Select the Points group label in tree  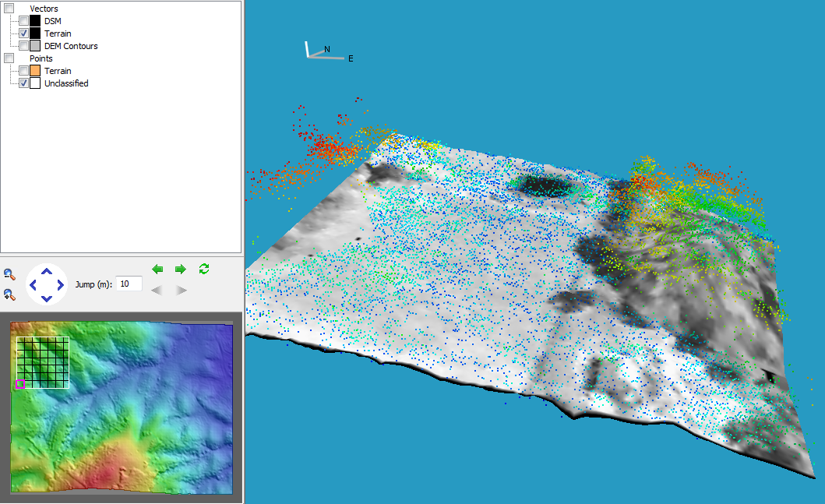[41, 58]
